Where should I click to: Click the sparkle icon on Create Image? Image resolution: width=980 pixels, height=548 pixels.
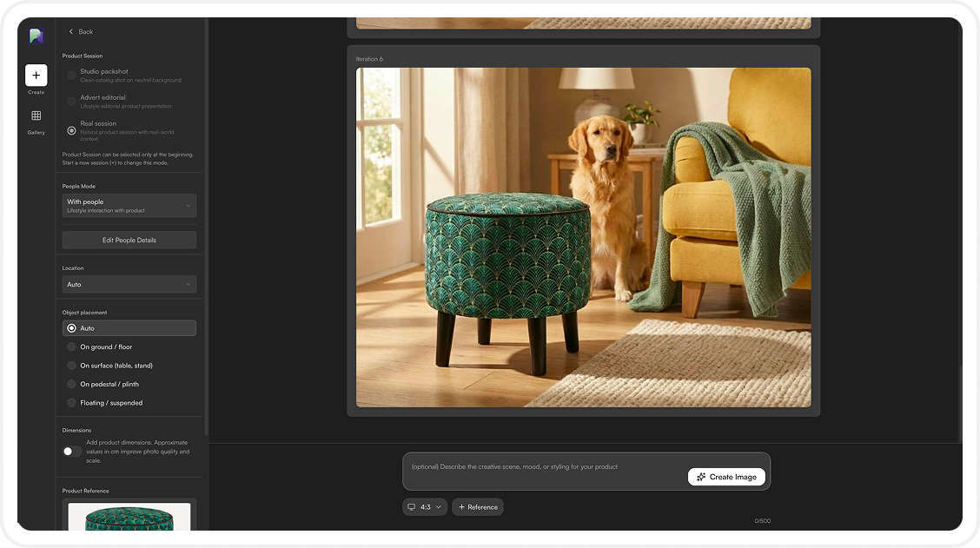(701, 477)
